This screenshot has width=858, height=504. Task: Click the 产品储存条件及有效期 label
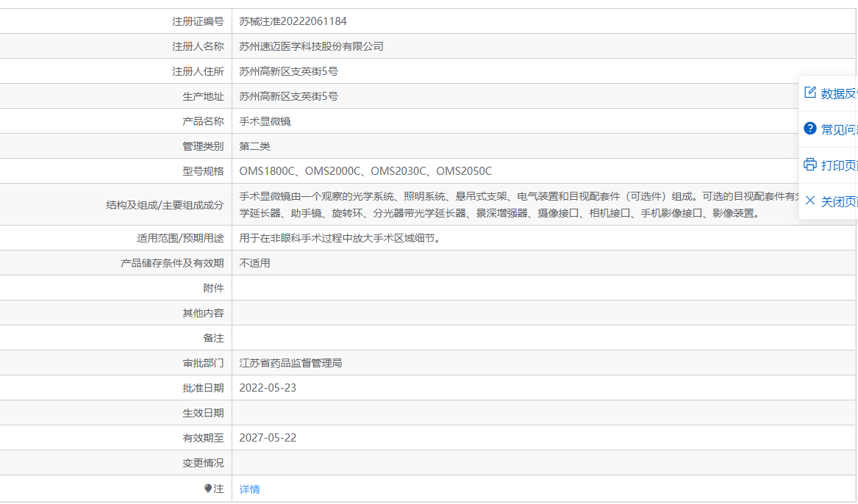pos(172,264)
